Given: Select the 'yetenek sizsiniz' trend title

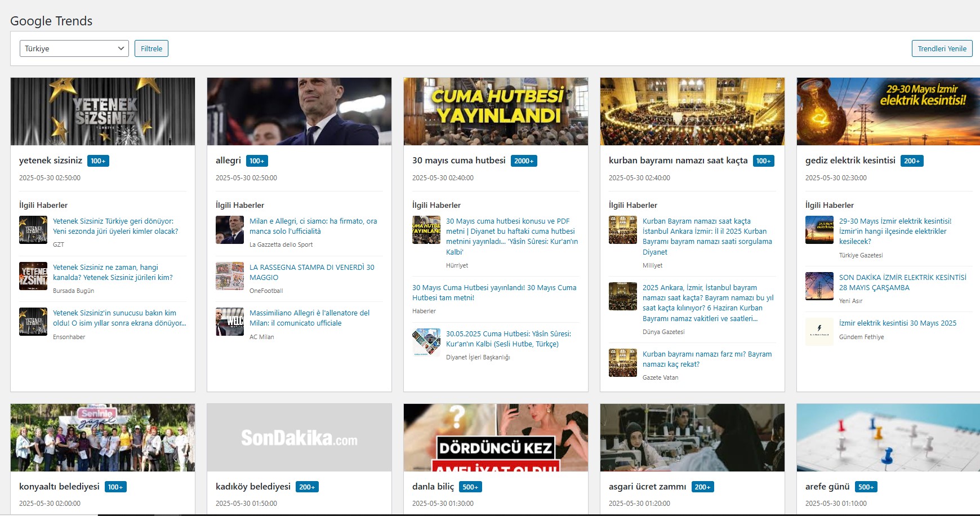Looking at the screenshot, I should click(x=51, y=161).
